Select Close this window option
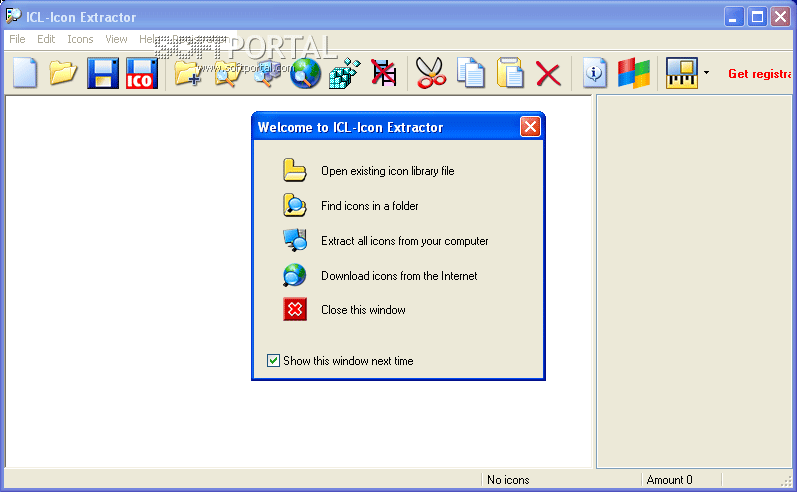The width and height of the screenshot is (797, 492). (363, 310)
